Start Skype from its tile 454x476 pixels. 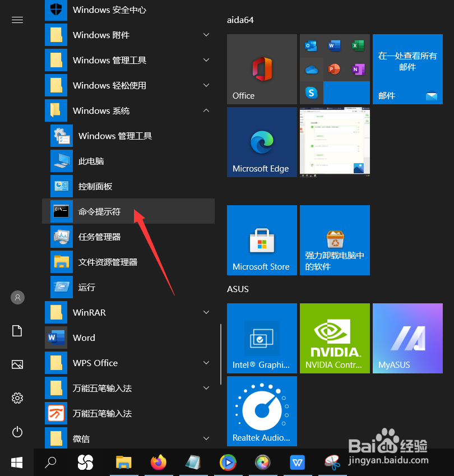(x=312, y=93)
